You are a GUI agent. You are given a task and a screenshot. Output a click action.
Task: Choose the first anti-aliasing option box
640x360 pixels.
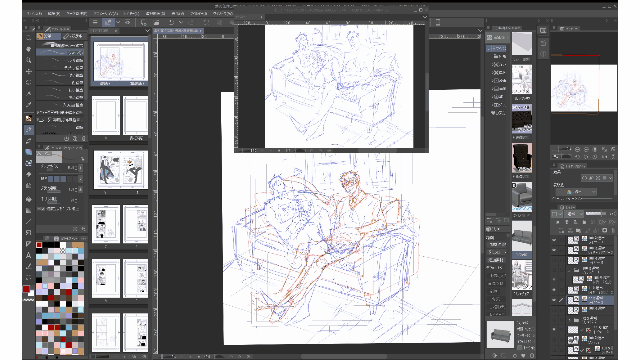click(x=51, y=179)
